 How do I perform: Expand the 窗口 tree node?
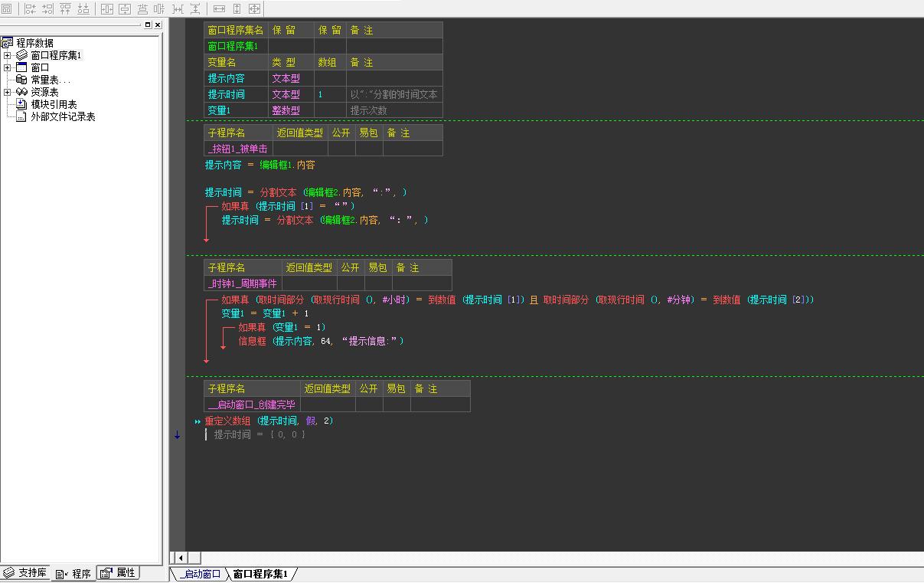coord(8,67)
